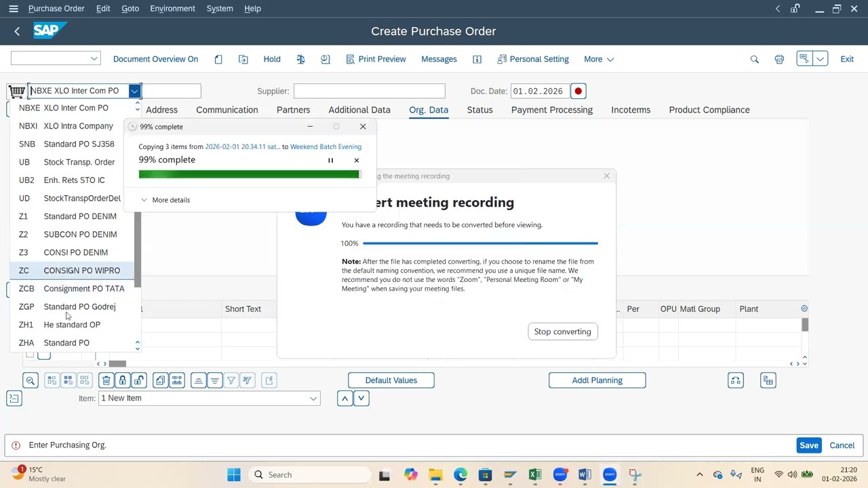Select ZC CONSIGN PO WIPRO option
The image size is (868, 488).
click(72, 270)
